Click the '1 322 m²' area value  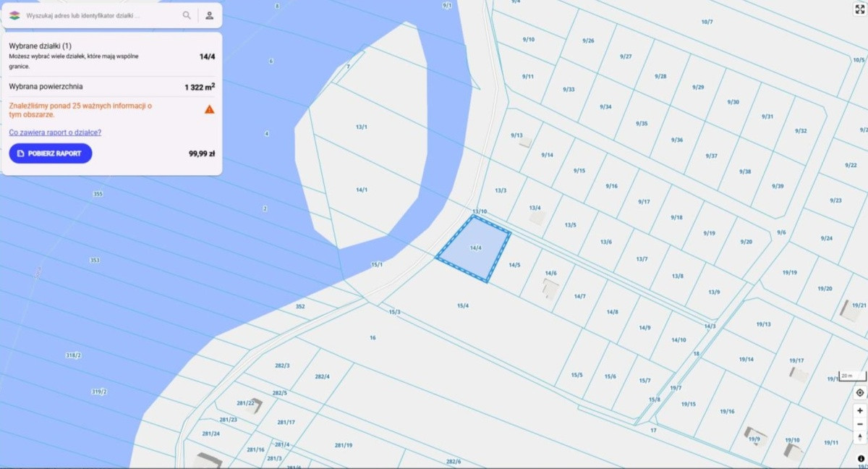coord(200,87)
